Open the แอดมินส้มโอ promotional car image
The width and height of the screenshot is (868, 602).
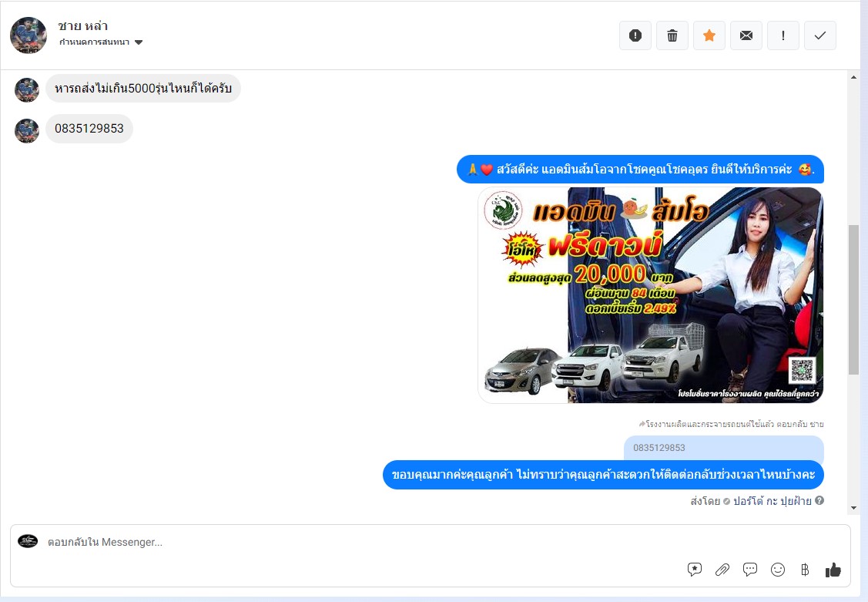point(651,294)
